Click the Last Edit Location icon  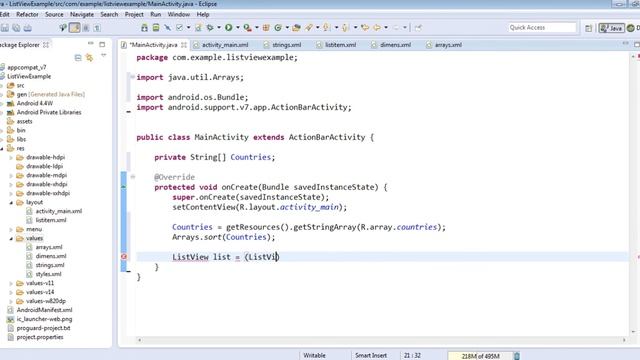pyautogui.click(x=365, y=28)
